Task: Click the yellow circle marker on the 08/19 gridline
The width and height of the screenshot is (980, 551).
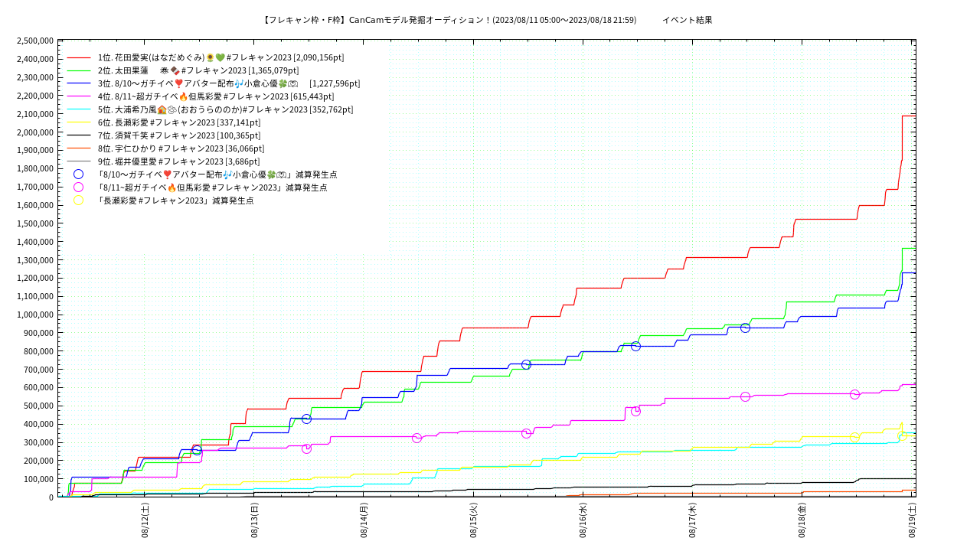Action: pyautogui.click(x=903, y=436)
